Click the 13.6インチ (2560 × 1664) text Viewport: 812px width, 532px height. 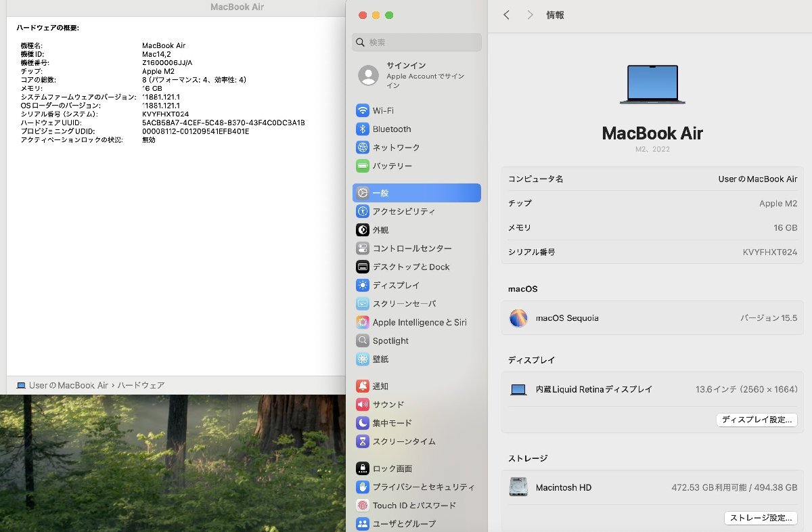point(746,390)
